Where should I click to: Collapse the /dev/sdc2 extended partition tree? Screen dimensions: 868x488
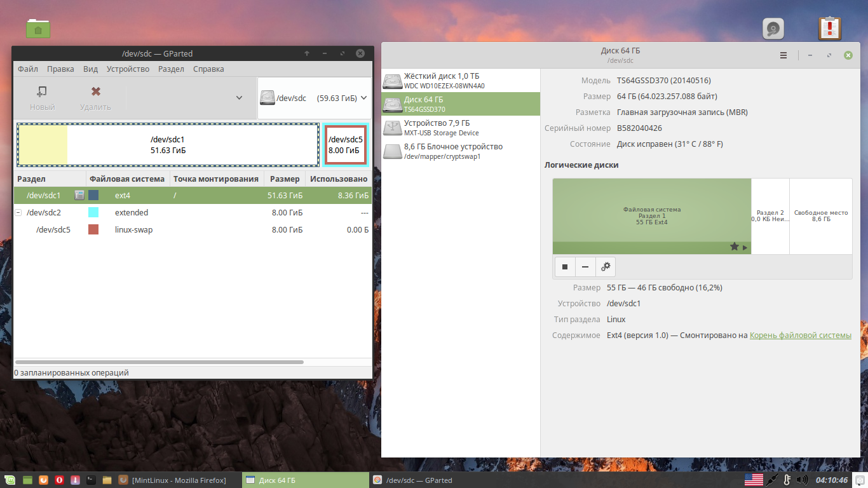[18, 212]
